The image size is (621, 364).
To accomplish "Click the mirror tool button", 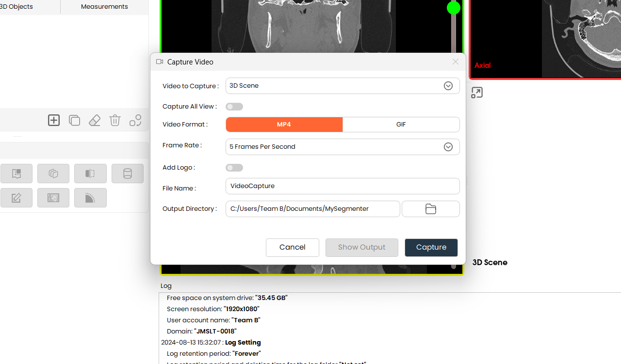I will 90,174.
